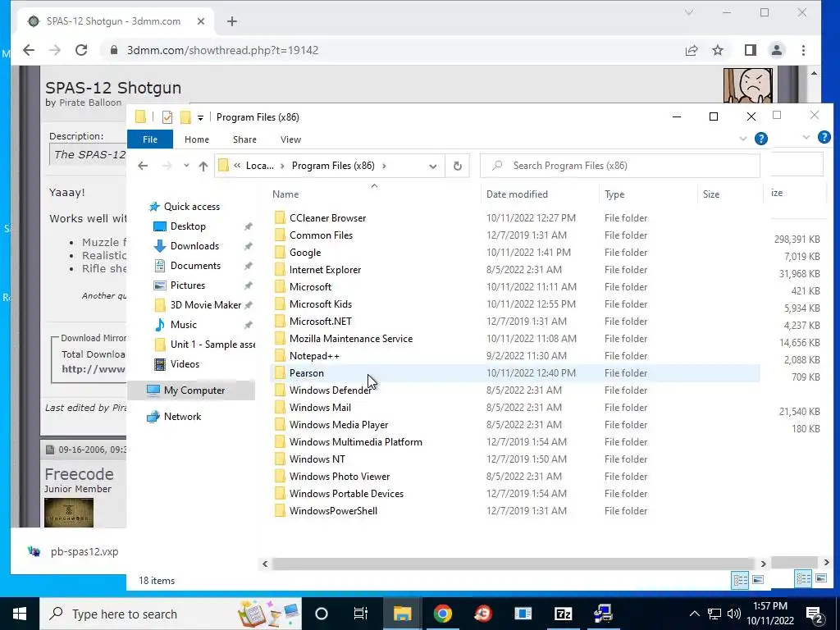Open the volume speaker tray icon
This screenshot has height=630, width=840.
[734, 614]
